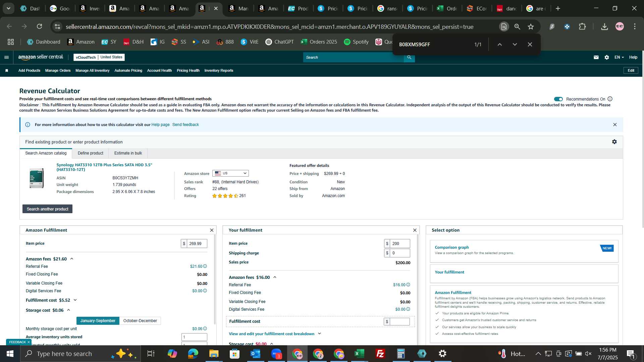Open the mail messages icon
The height and width of the screenshot is (362, 644).
tap(596, 57)
